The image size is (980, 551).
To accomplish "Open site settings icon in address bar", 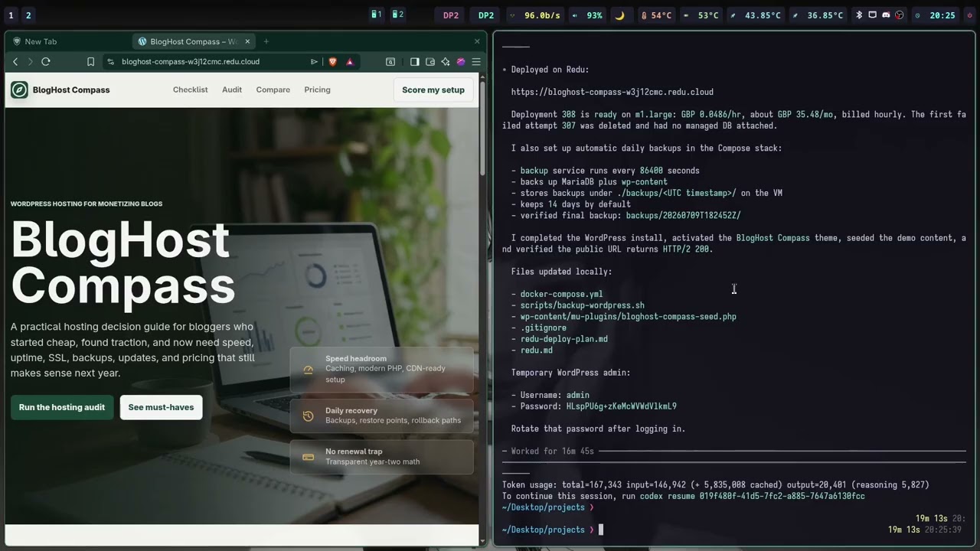I will [x=111, y=62].
